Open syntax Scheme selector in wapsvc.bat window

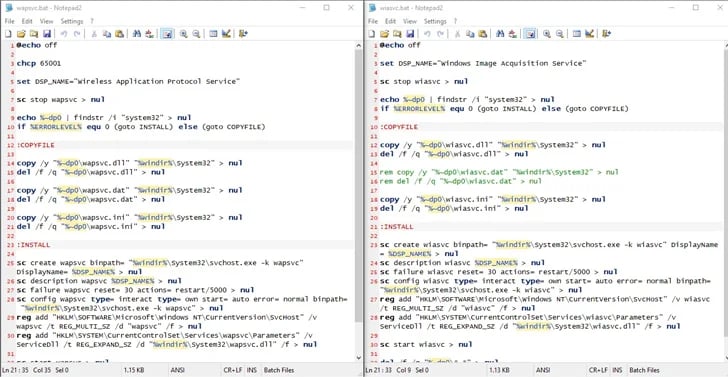(x=213, y=33)
